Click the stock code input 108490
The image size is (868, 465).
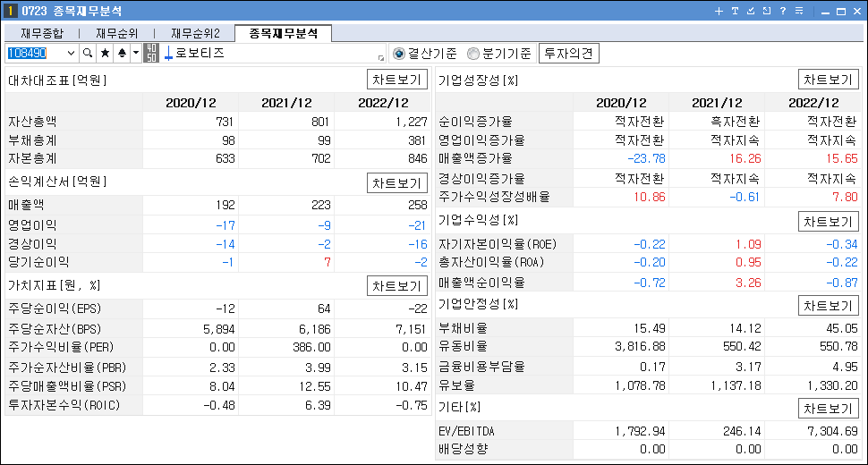(36, 53)
